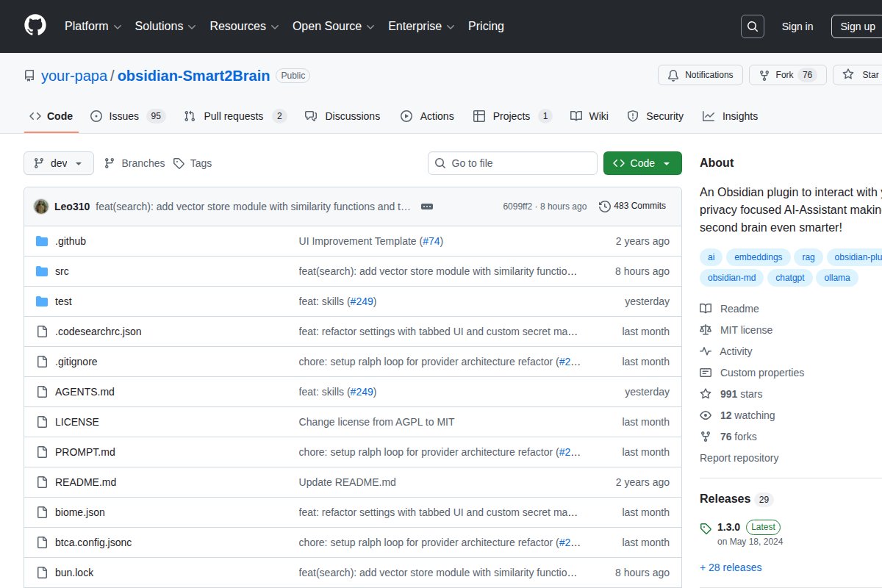The height and width of the screenshot is (588, 882).
Task: Open the Tags list
Action: coord(193,163)
